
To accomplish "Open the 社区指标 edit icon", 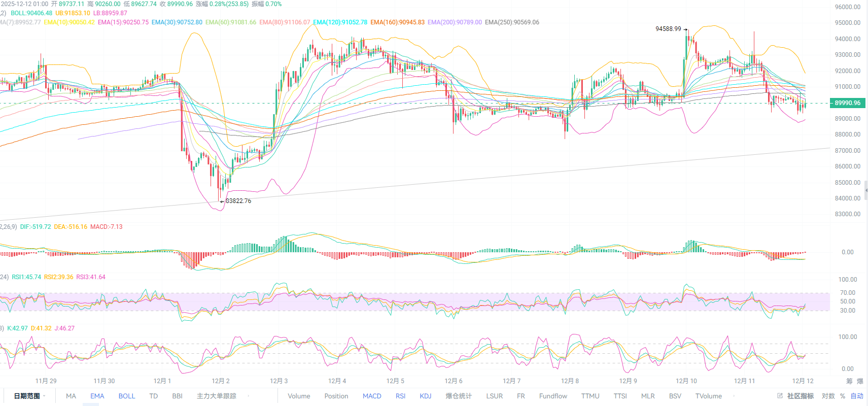I will [x=780, y=396].
